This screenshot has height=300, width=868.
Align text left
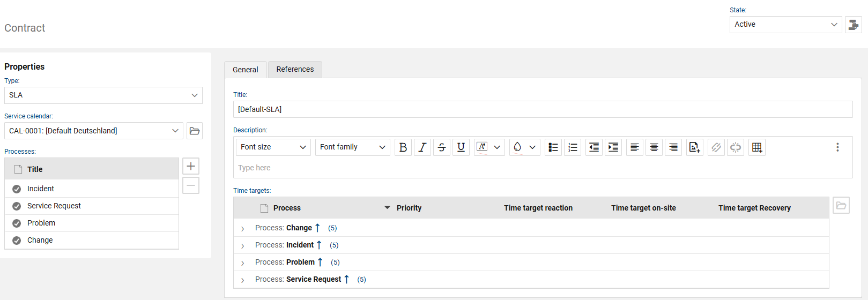tap(635, 147)
